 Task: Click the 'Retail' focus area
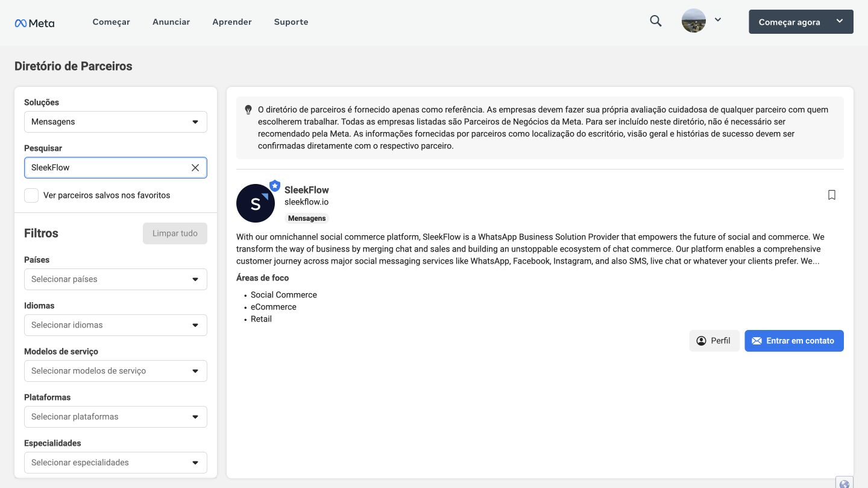point(262,319)
